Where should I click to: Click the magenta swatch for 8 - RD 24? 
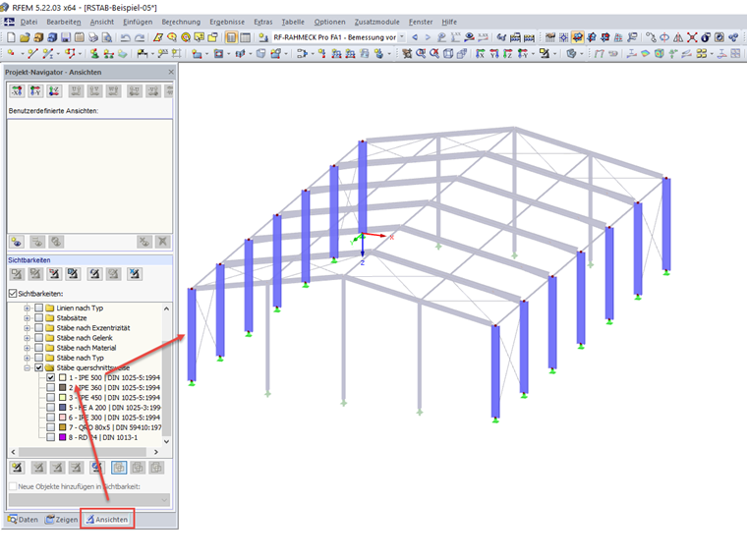(62, 437)
